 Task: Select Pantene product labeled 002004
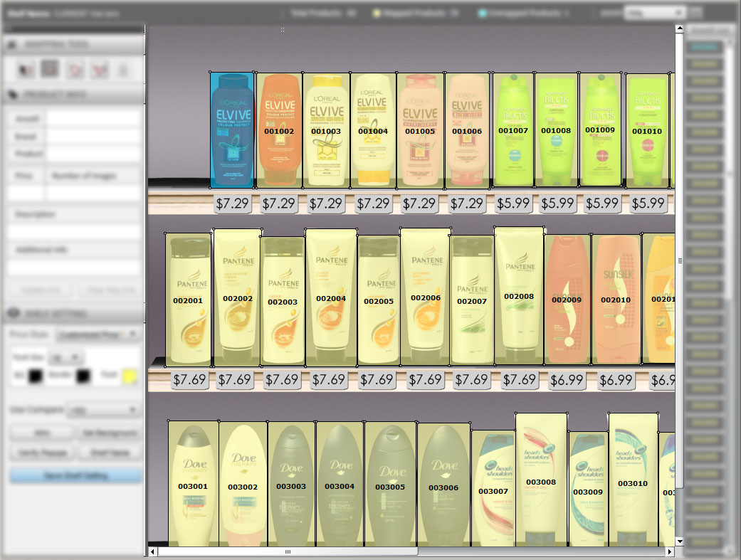click(x=331, y=297)
